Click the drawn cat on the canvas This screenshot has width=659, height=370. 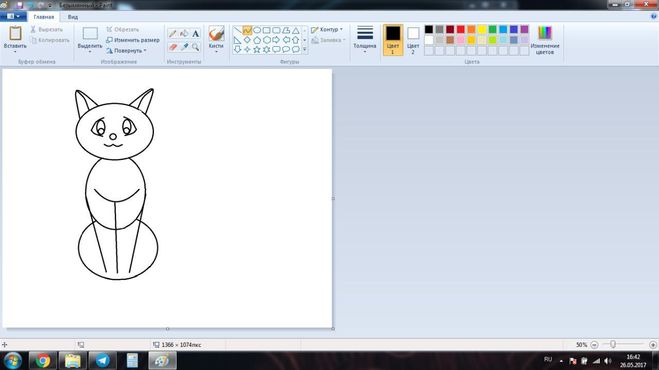116,184
